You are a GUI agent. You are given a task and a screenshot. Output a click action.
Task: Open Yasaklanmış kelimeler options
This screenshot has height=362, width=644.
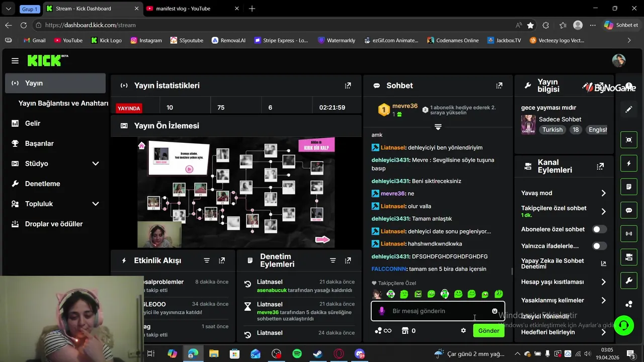point(564,300)
